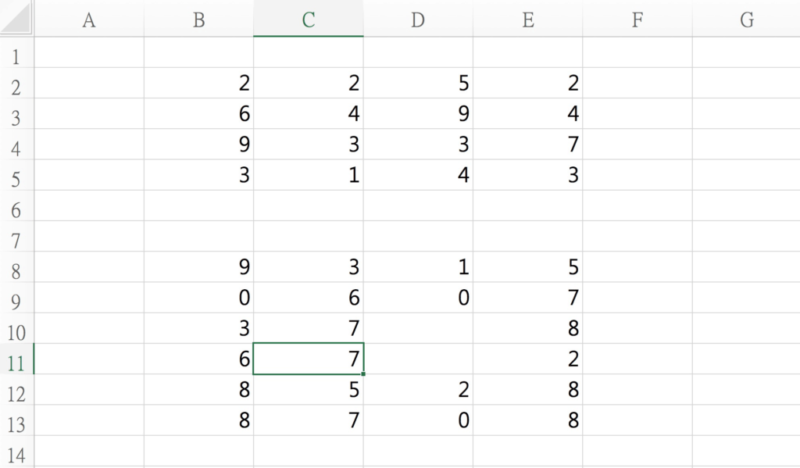Click cell E13 with value 8
The image size is (800, 468).
[x=527, y=421]
